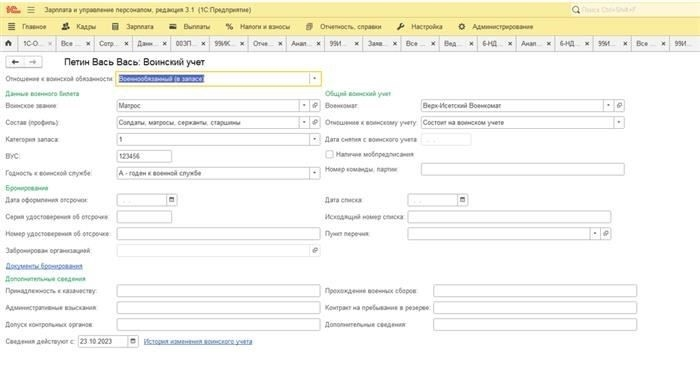
Task: Open the calendar for Дата оформления отсрочки
Action: click(171, 200)
